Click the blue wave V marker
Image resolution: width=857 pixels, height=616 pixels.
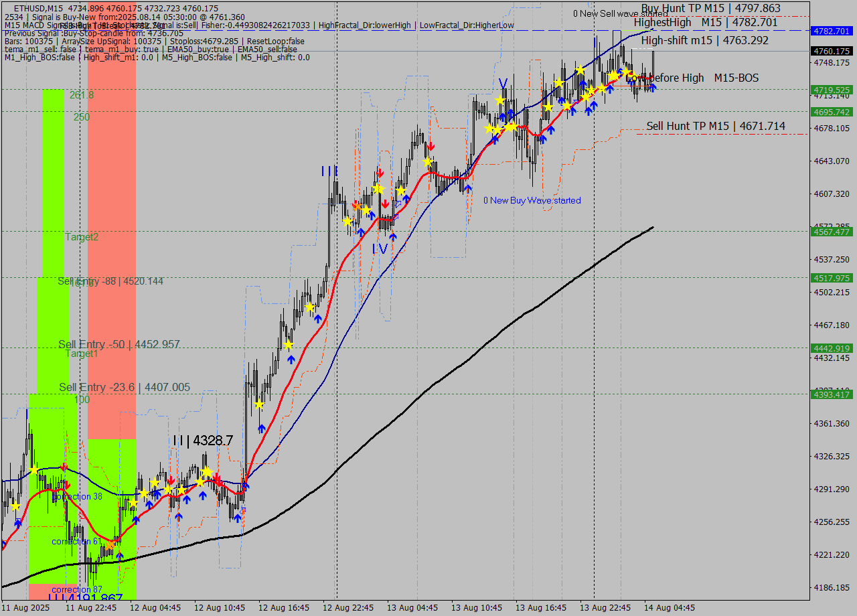pos(502,83)
